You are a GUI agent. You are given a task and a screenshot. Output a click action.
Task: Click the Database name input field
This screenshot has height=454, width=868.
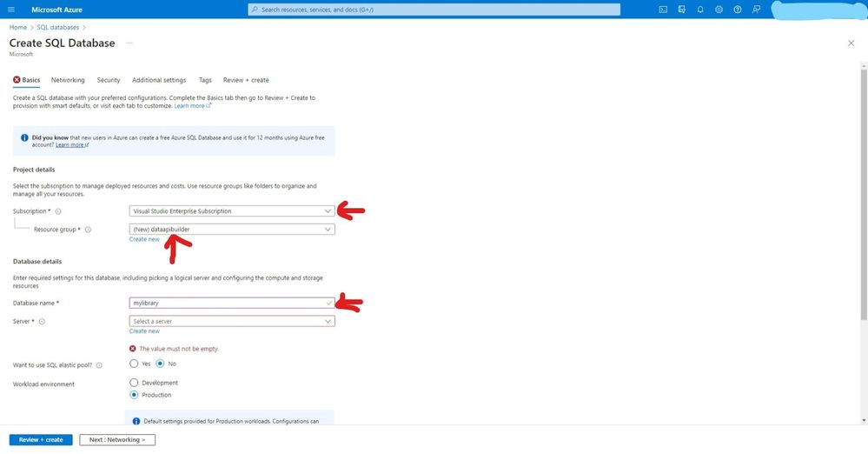click(232, 304)
